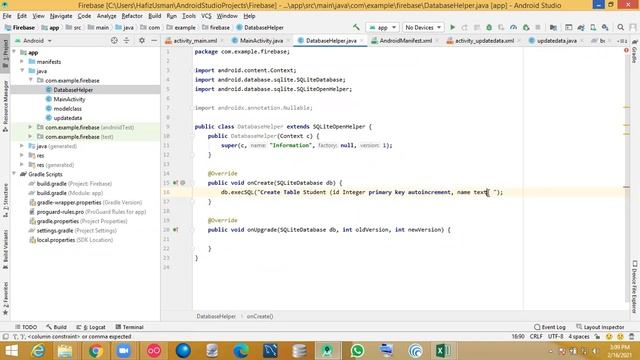Expand the com.example.firebase (androidTest) package
640x360 pixels.
[30, 127]
